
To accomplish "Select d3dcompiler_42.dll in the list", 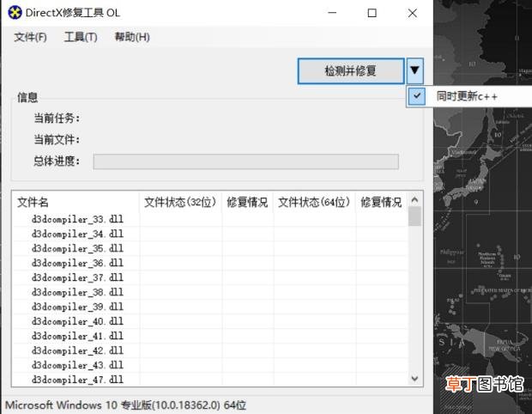I will pos(77,350).
